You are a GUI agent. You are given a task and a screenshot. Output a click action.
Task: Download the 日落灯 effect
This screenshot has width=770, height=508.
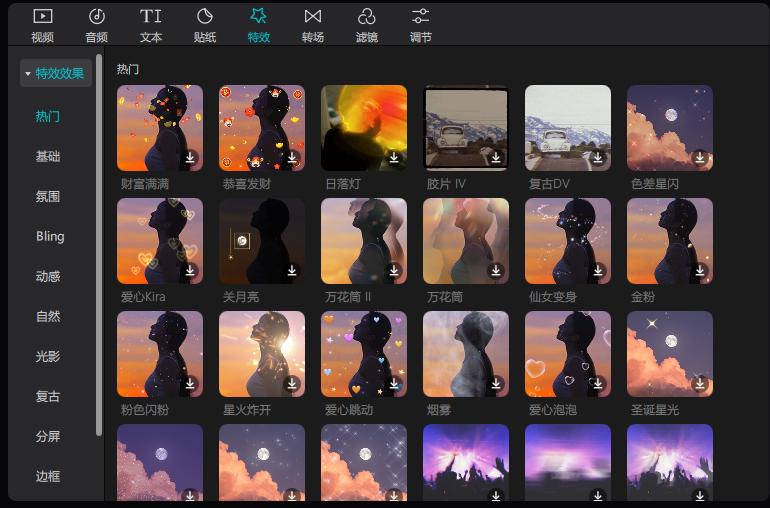[x=394, y=158]
